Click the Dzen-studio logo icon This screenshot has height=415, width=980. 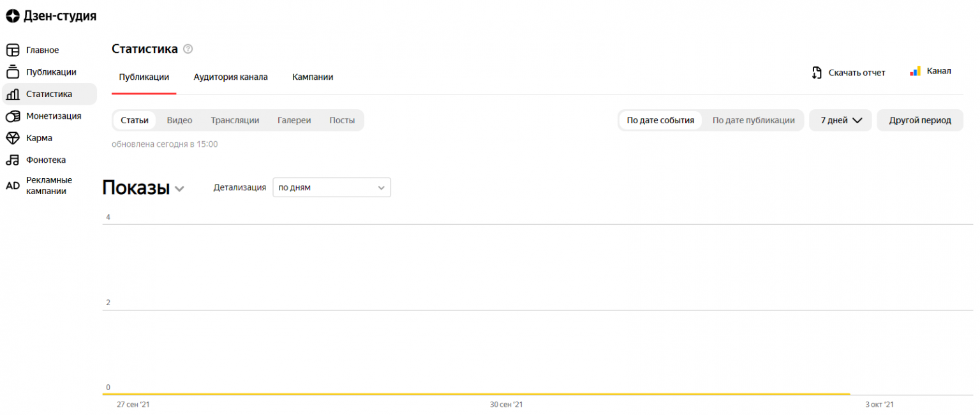point(13,16)
